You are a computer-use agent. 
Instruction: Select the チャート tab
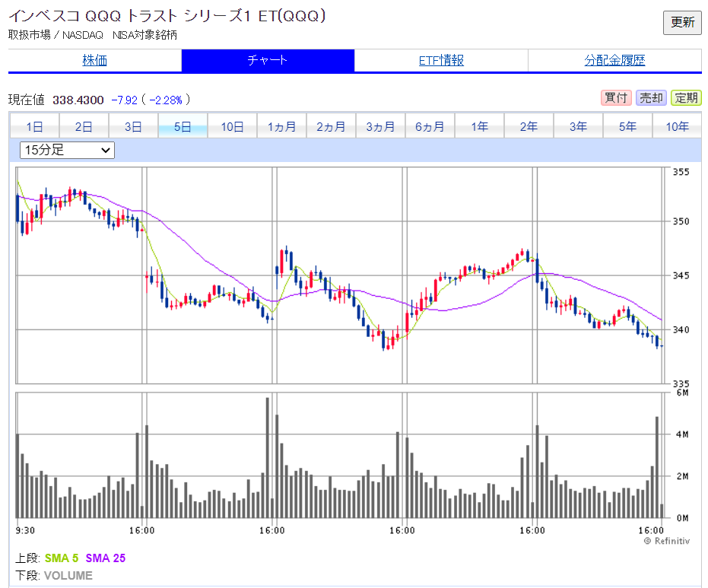pos(268,60)
